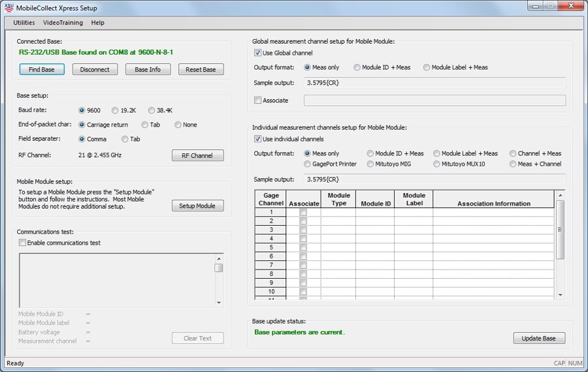Open Base Info
This screenshot has width=588, height=372.
tap(148, 69)
